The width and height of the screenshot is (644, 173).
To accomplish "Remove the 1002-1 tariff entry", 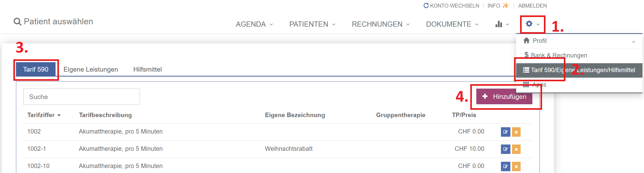I will point(516,149).
